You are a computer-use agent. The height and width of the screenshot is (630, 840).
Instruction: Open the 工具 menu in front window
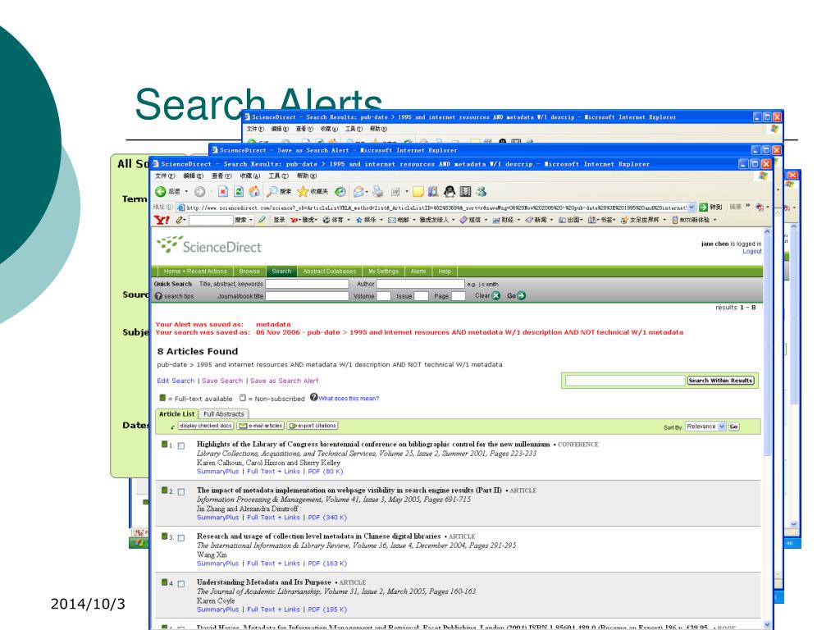(x=278, y=176)
